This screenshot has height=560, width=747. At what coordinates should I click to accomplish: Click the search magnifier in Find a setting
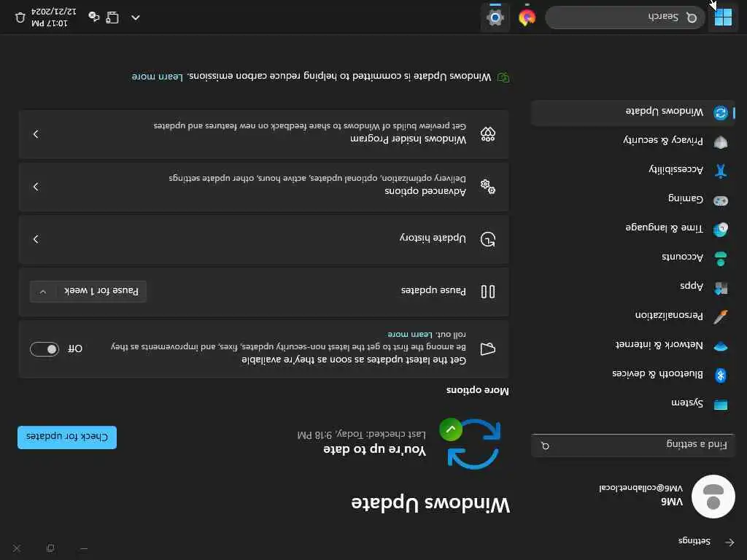click(545, 446)
